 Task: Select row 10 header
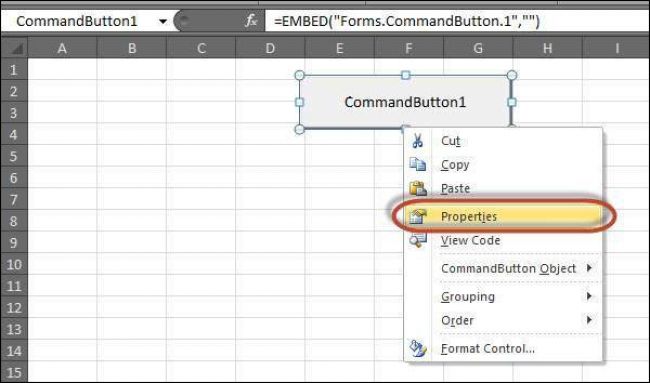tap(14, 264)
